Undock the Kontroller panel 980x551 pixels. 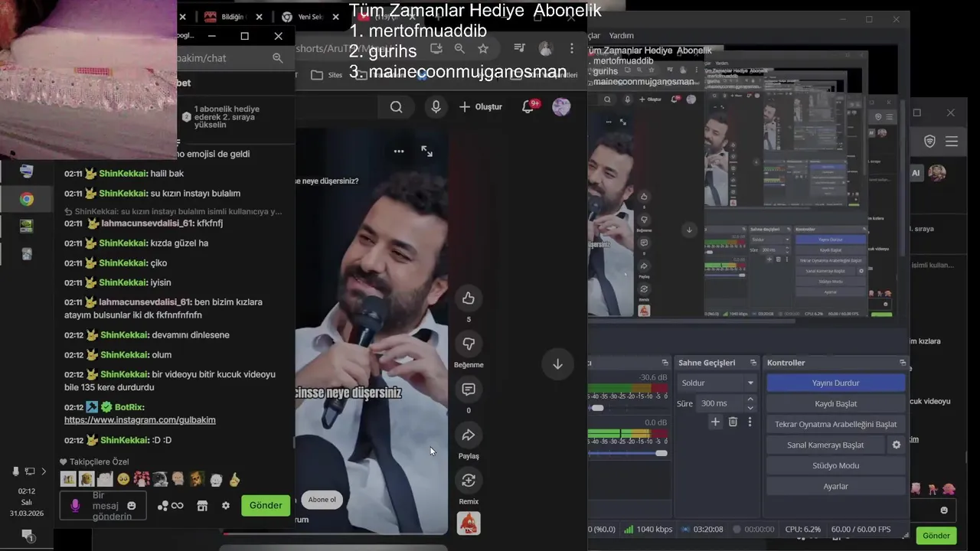coord(903,363)
